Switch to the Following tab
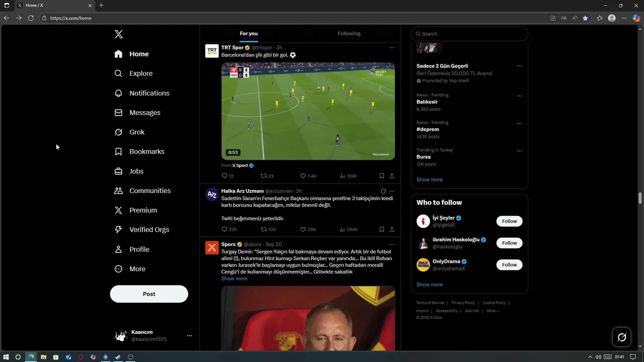 click(x=349, y=34)
